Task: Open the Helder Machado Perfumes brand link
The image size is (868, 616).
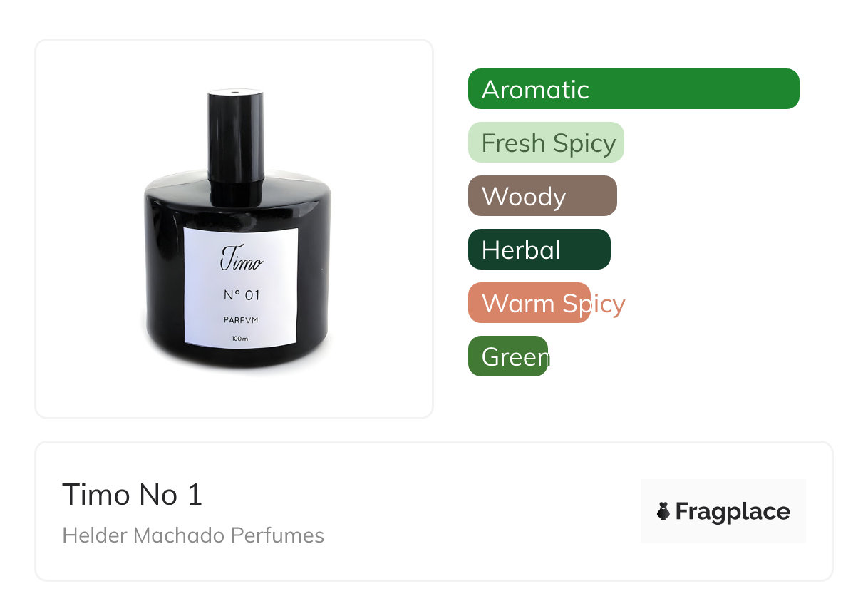Action: pos(193,535)
